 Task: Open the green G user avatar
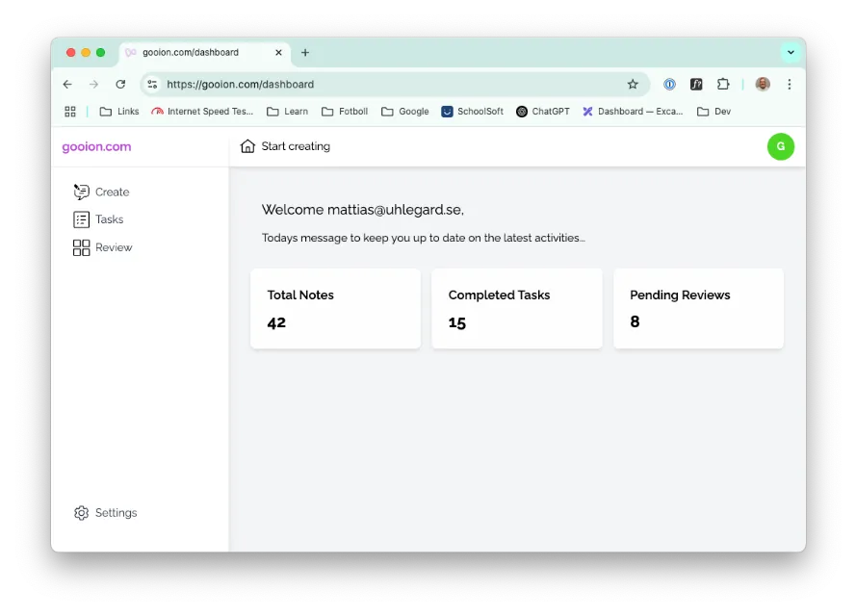point(781,146)
